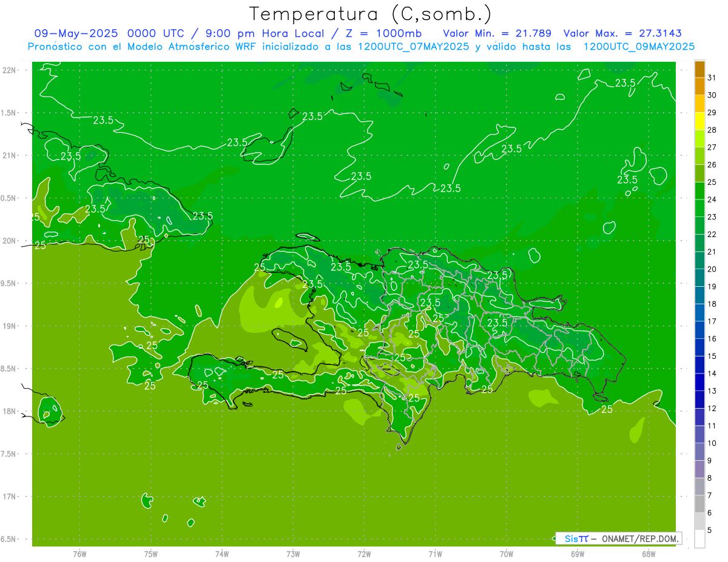The height and width of the screenshot is (562, 728).
Task: Click the "ONAMET/REP.DOM." credit label
Action: point(641,538)
